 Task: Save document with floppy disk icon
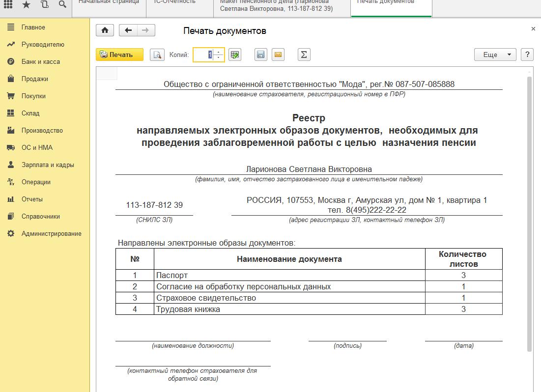261,55
